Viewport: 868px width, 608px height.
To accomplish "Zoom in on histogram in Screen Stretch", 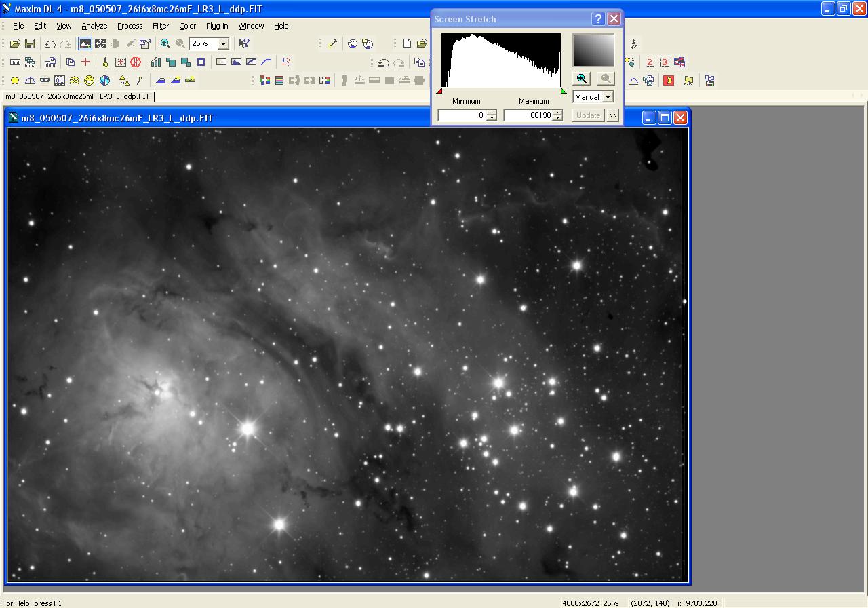I will pos(582,79).
